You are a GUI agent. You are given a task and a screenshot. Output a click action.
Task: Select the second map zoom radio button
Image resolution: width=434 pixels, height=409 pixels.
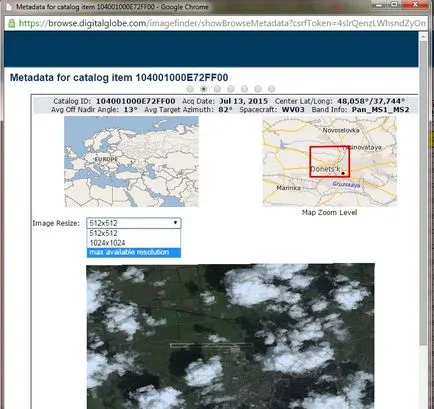pyautogui.click(x=204, y=89)
